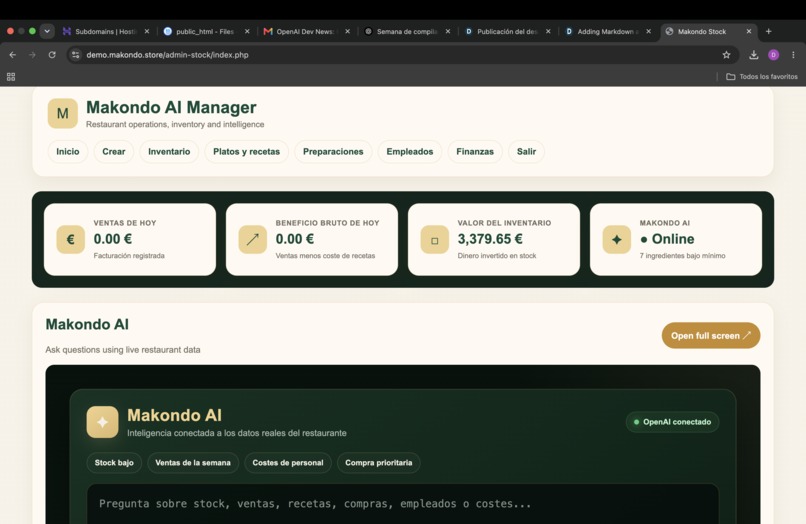The width and height of the screenshot is (806, 524).
Task: Click the Makondo AI chat sparkle logo
Action: point(102,422)
